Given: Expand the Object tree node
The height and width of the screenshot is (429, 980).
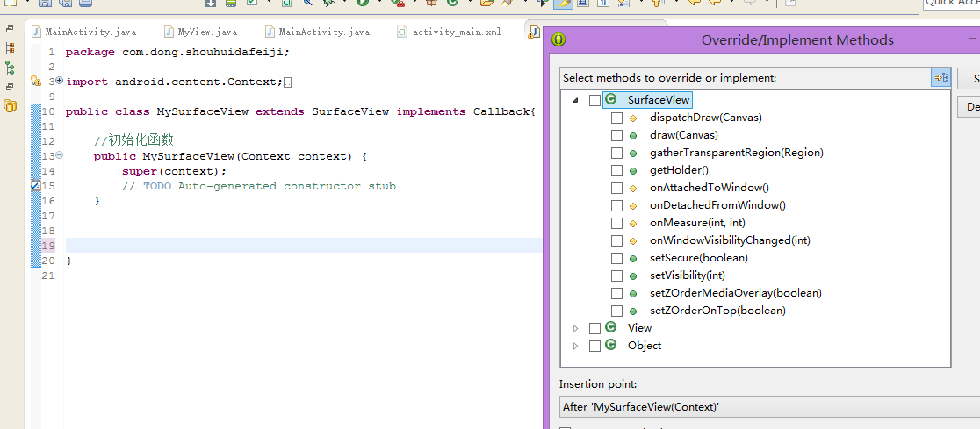Looking at the screenshot, I should (576, 346).
